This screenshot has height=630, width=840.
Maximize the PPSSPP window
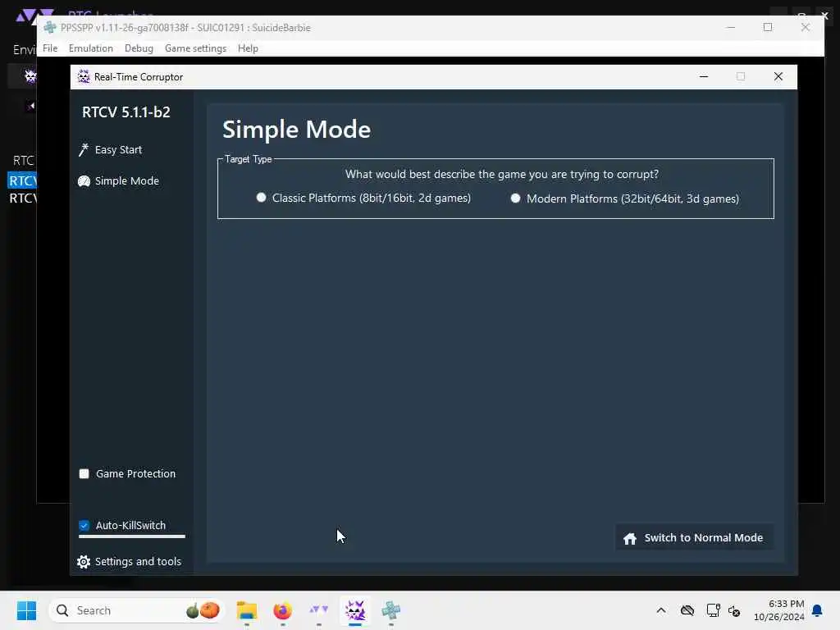pos(768,27)
